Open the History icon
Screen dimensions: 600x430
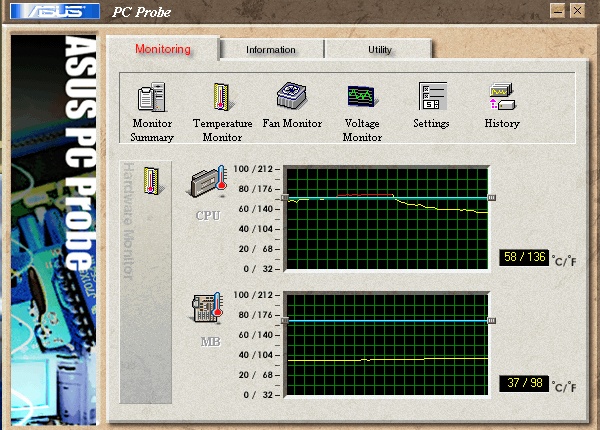502,96
